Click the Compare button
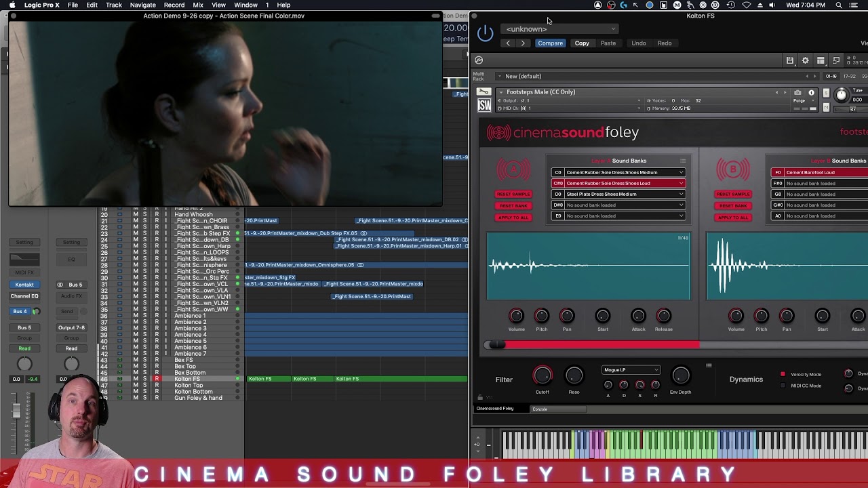Viewport: 868px width, 488px height. 550,43
